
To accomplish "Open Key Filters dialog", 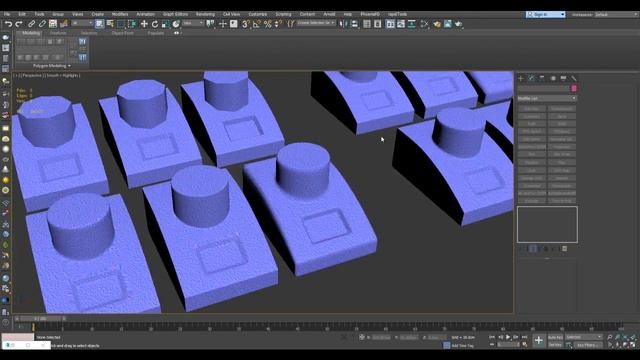I will [x=588, y=345].
